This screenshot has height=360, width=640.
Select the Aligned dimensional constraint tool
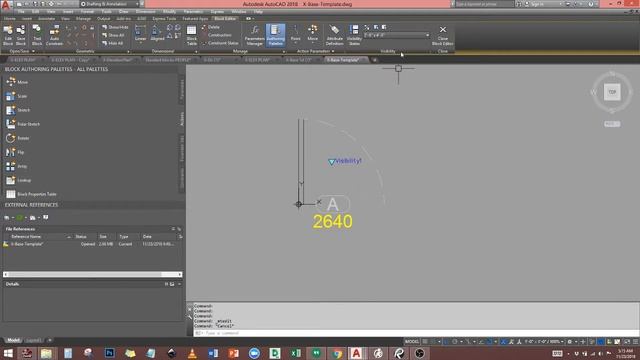click(157, 33)
